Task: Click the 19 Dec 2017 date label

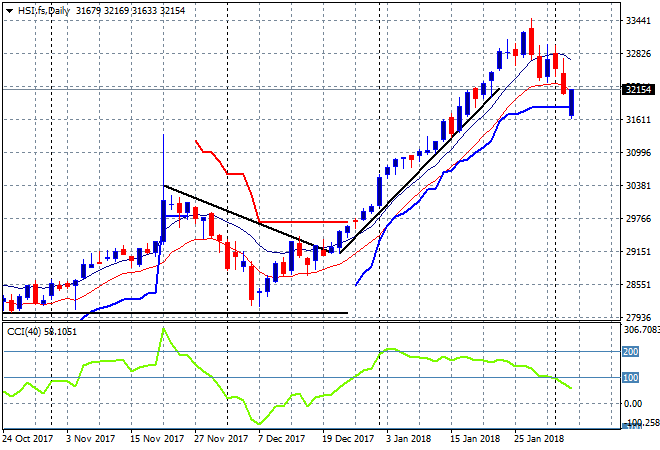Action: 348,439
